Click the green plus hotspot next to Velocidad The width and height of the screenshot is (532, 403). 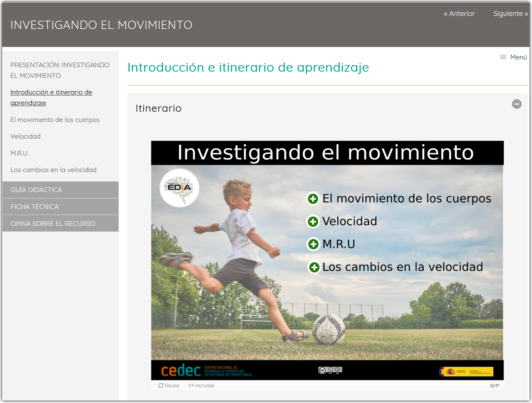[313, 222]
